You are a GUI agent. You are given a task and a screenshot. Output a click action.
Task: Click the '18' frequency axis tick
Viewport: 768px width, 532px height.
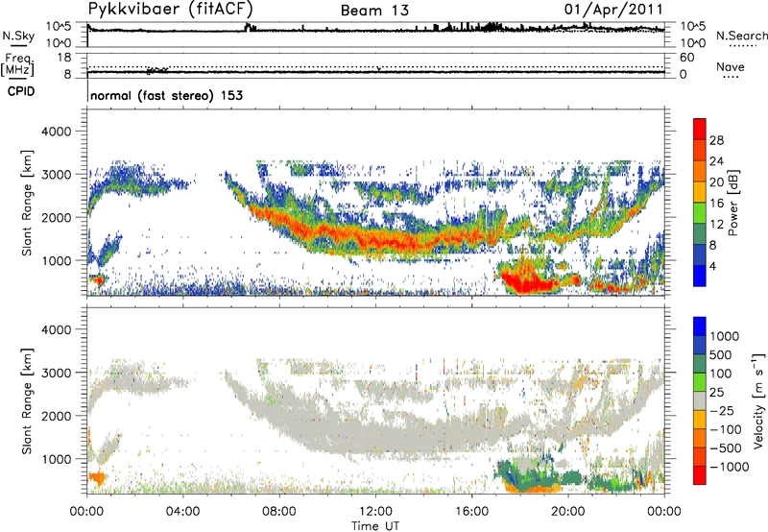click(64, 58)
